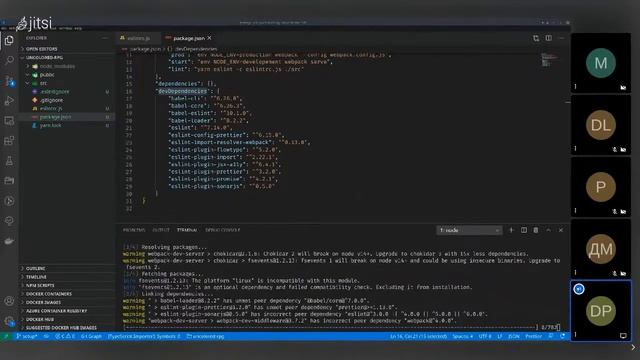Viewport: 640px width, 360px height.
Task: Expand the Docker Hub section
Action: [x=67, y=320]
